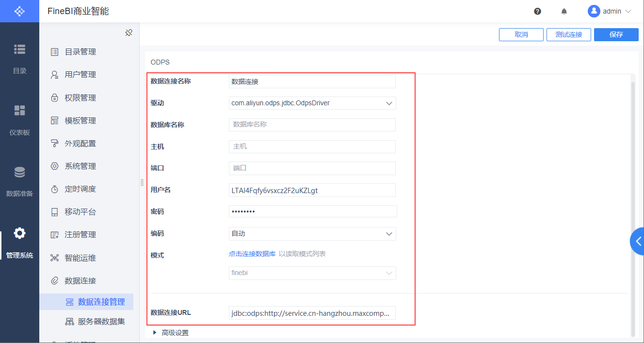
Task: Click the 权限管理 lock icon
Action: point(55,98)
